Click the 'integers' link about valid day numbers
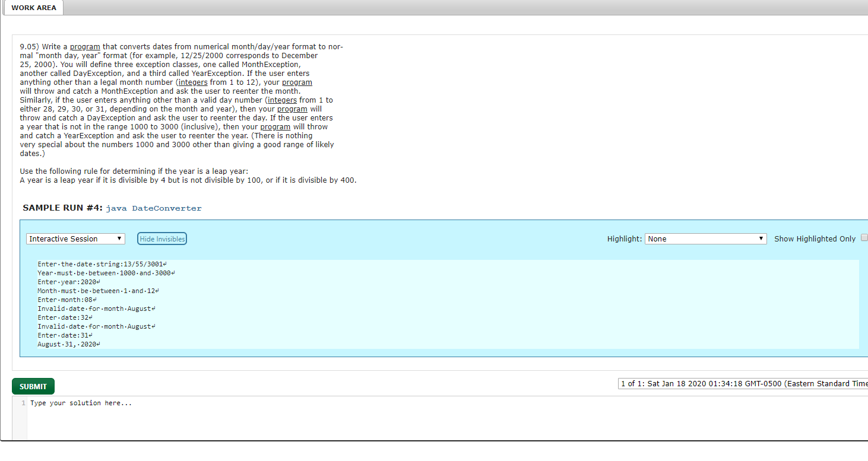The height and width of the screenshot is (461, 868). [x=282, y=100]
